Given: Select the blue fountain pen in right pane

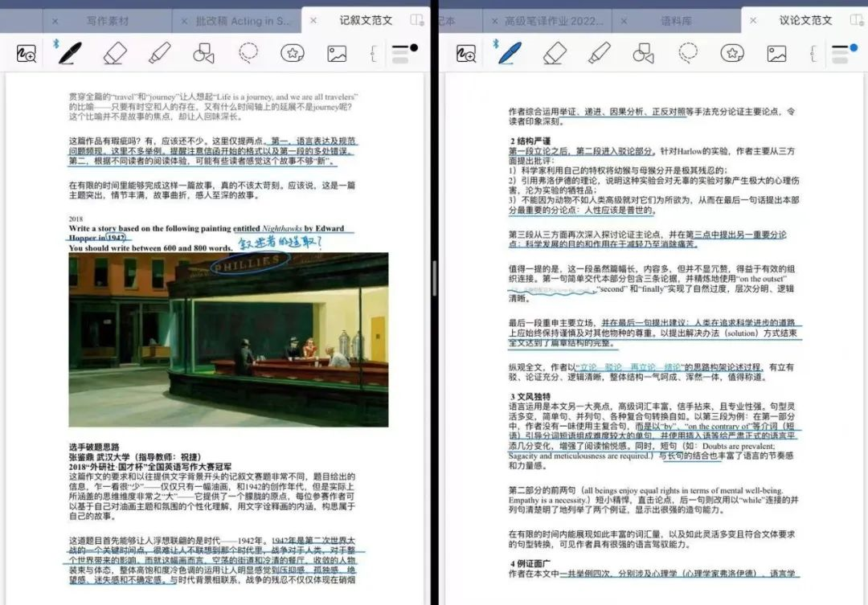Looking at the screenshot, I should [x=510, y=53].
